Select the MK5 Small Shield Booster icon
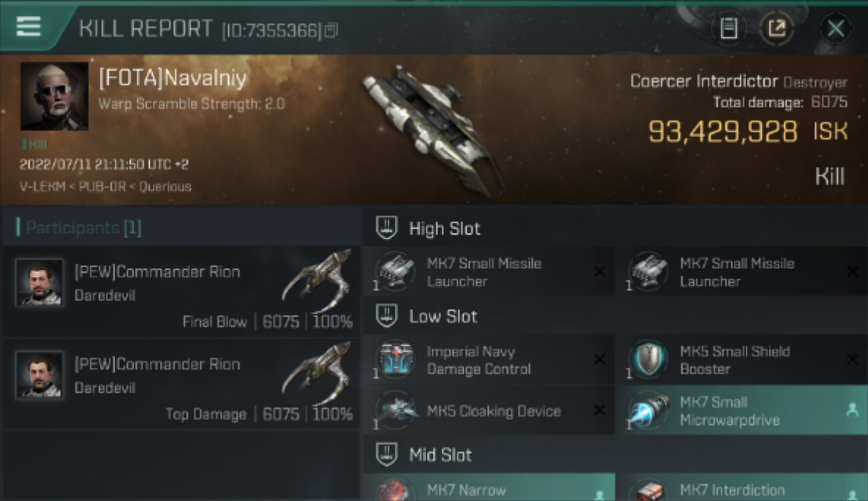The width and height of the screenshot is (868, 501). point(648,361)
